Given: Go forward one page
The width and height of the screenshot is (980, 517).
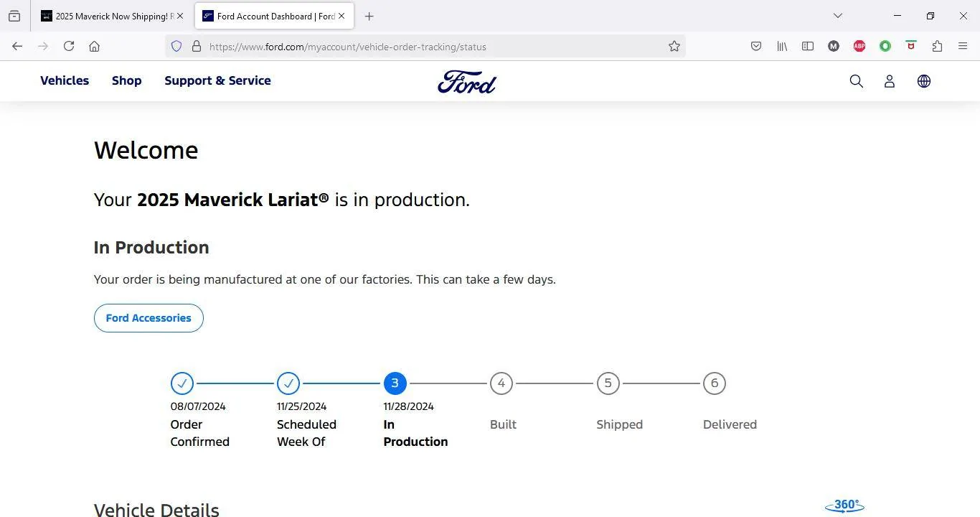Looking at the screenshot, I should point(43,46).
